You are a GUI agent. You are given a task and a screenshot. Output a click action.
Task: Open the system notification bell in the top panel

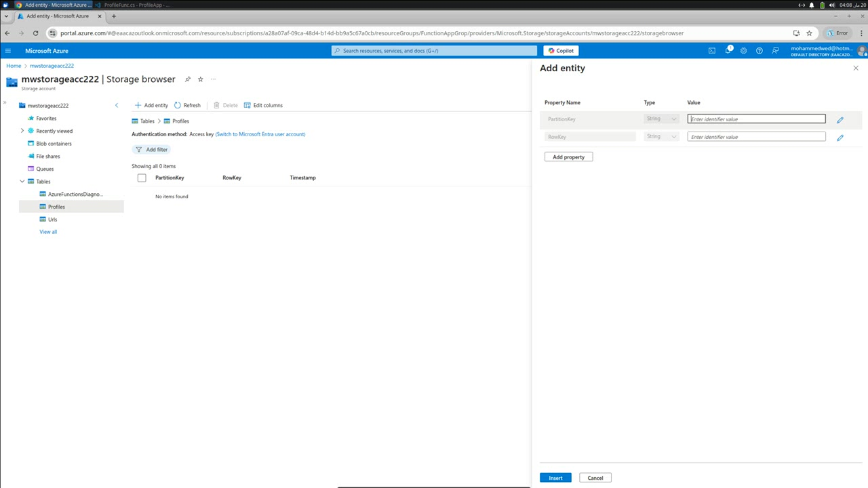point(812,5)
